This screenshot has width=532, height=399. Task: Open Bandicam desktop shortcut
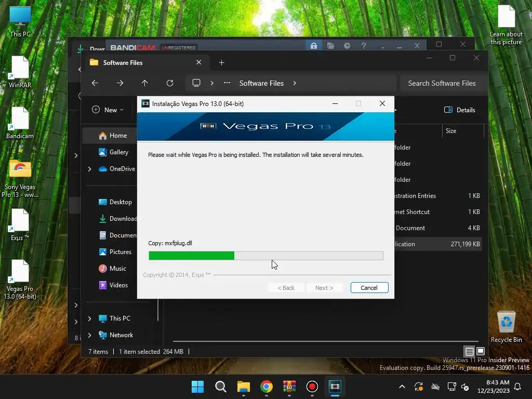pyautogui.click(x=20, y=124)
